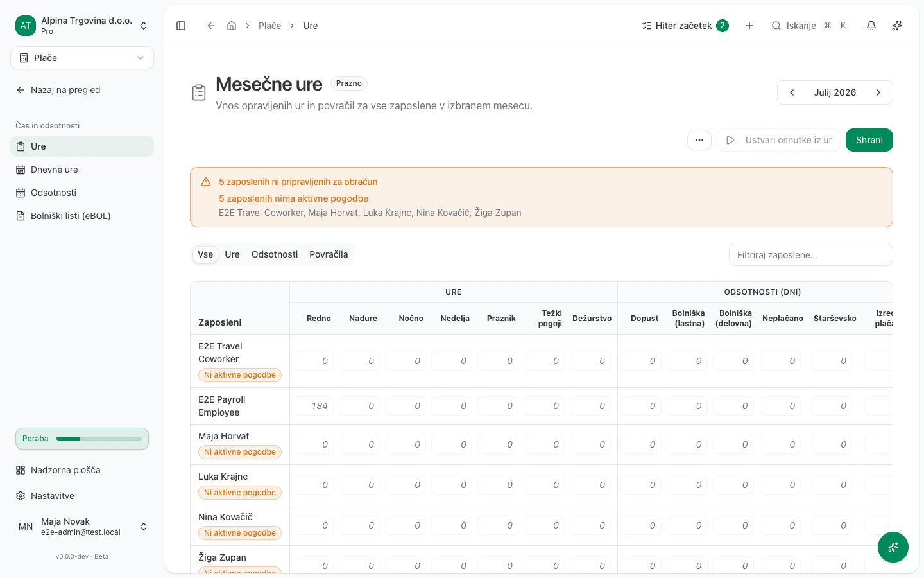Open the floating green assistant button
The height and width of the screenshot is (578, 924).
[x=893, y=547]
